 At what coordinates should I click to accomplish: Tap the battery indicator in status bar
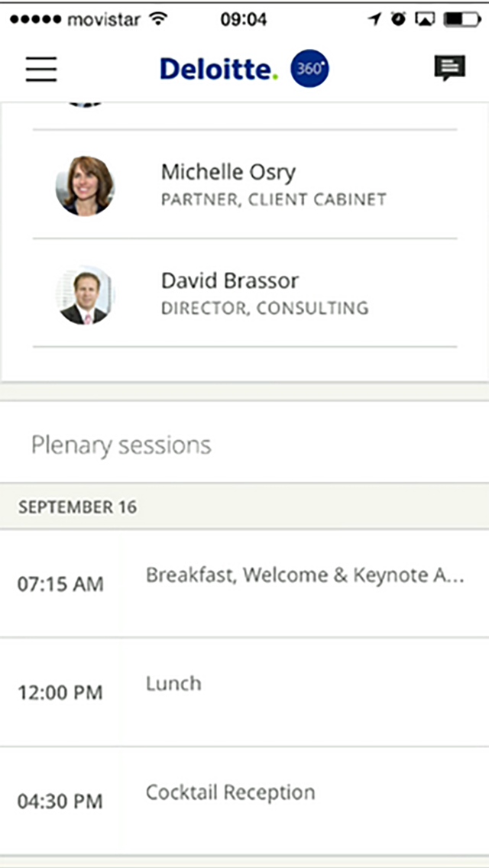point(463,19)
